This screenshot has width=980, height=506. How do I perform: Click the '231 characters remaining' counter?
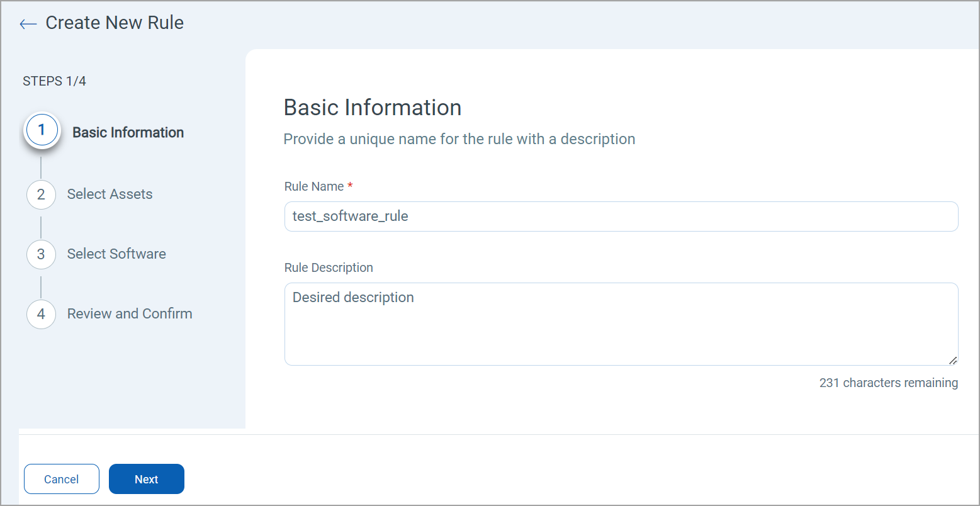[x=888, y=383]
